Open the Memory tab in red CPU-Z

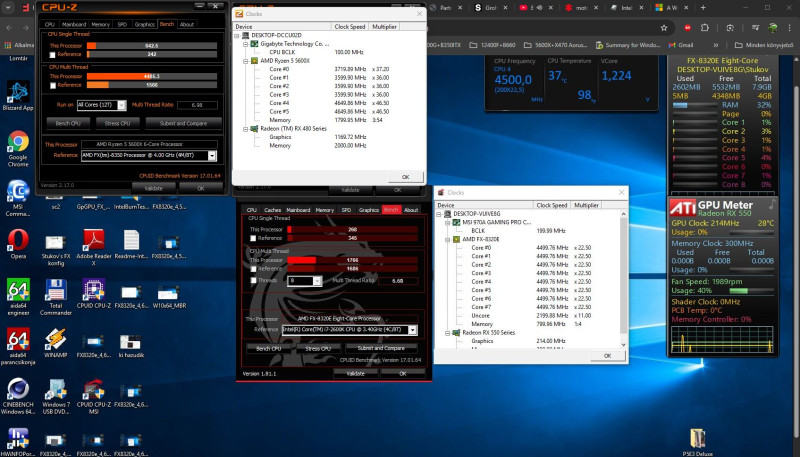[x=324, y=210]
